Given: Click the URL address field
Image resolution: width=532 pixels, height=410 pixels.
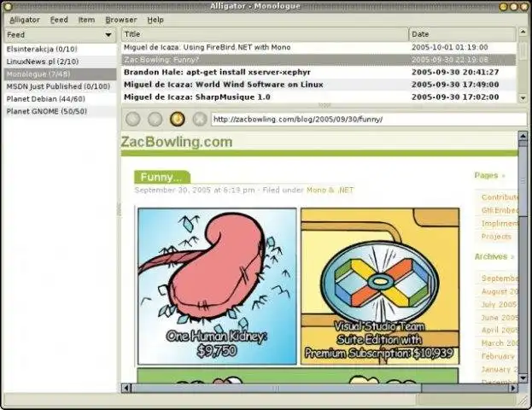Looking at the screenshot, I should pos(369,120).
